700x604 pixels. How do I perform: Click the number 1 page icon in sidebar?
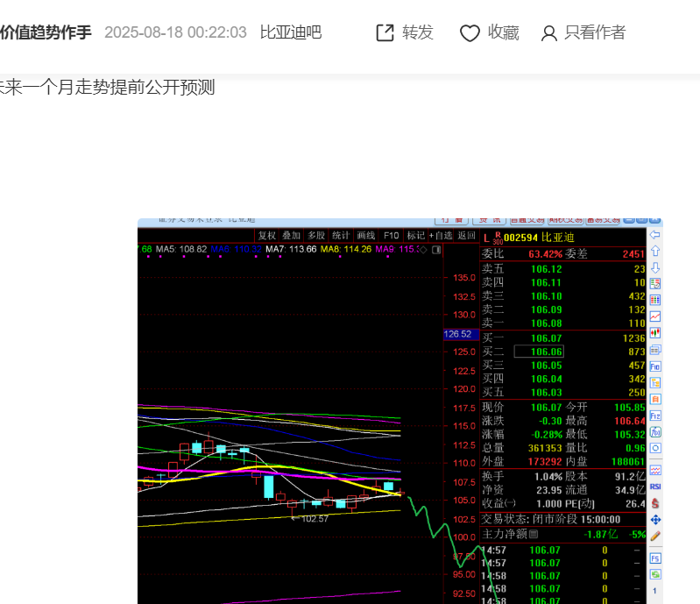click(x=655, y=591)
